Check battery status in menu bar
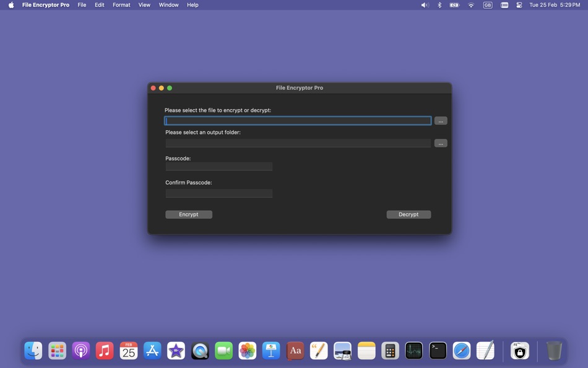588x368 pixels. 454,5
